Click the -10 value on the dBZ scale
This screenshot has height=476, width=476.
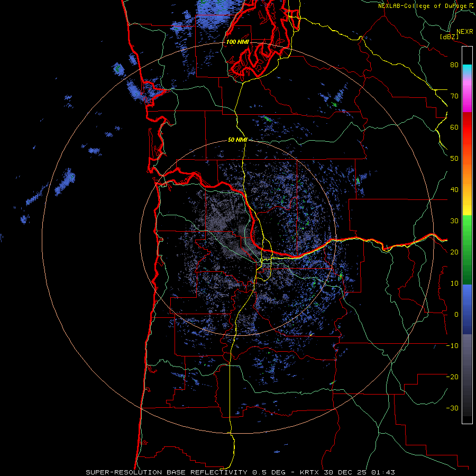(x=452, y=346)
